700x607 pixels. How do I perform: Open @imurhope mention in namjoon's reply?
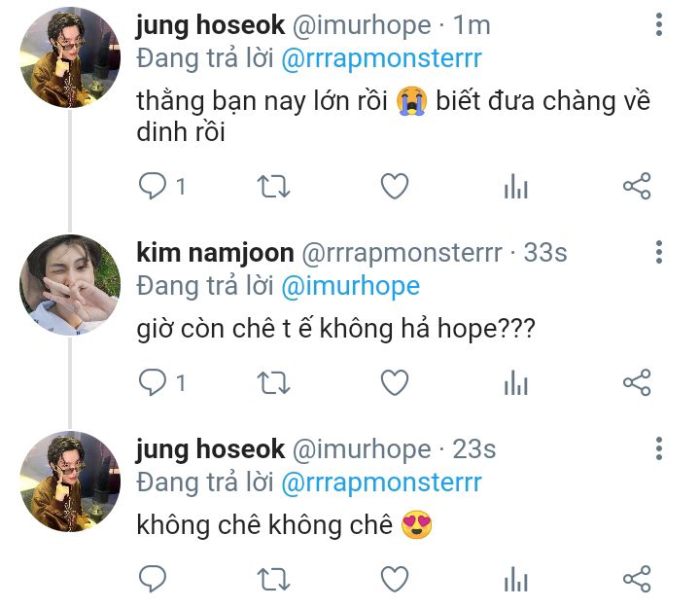pos(350,286)
